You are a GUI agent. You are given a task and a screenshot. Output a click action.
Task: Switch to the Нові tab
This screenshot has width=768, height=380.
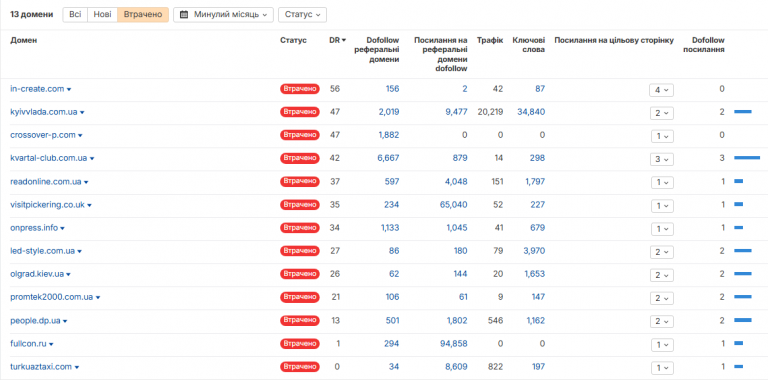click(x=102, y=15)
